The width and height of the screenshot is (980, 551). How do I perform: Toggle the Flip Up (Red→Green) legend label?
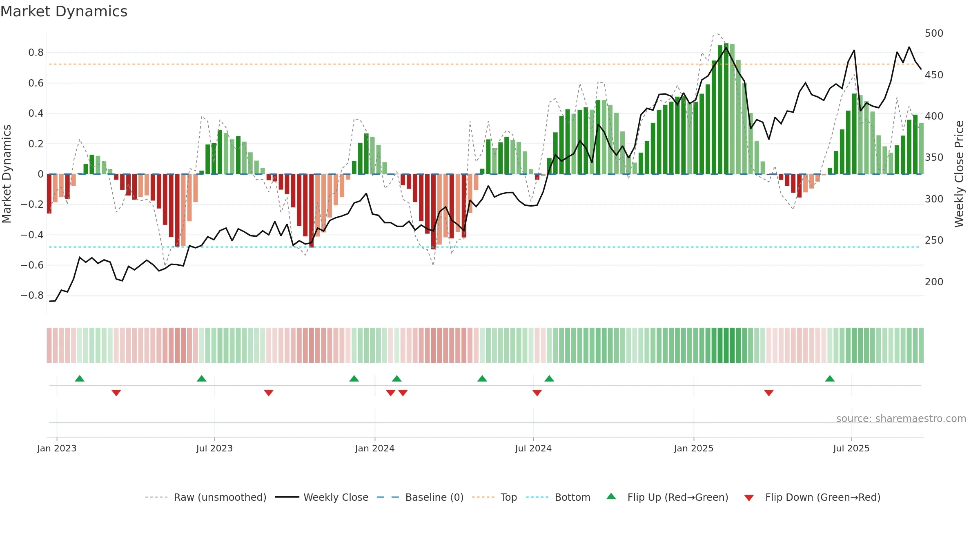coord(678,497)
